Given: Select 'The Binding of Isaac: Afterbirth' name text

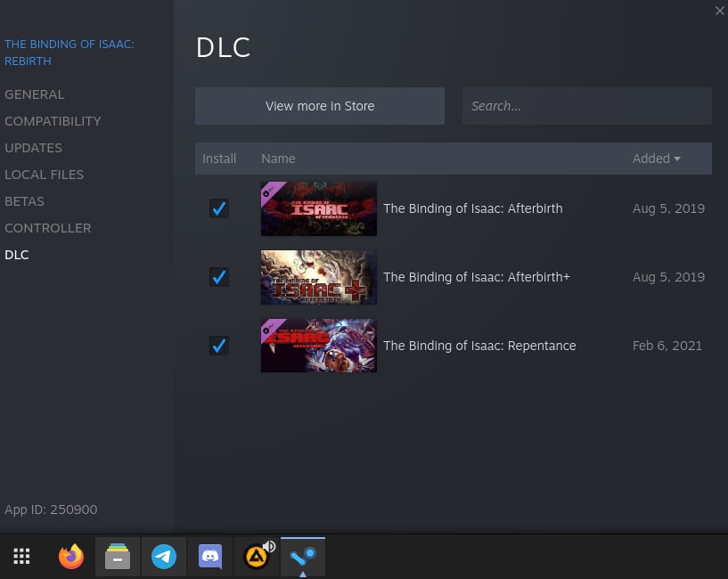Looking at the screenshot, I should click(x=472, y=208).
